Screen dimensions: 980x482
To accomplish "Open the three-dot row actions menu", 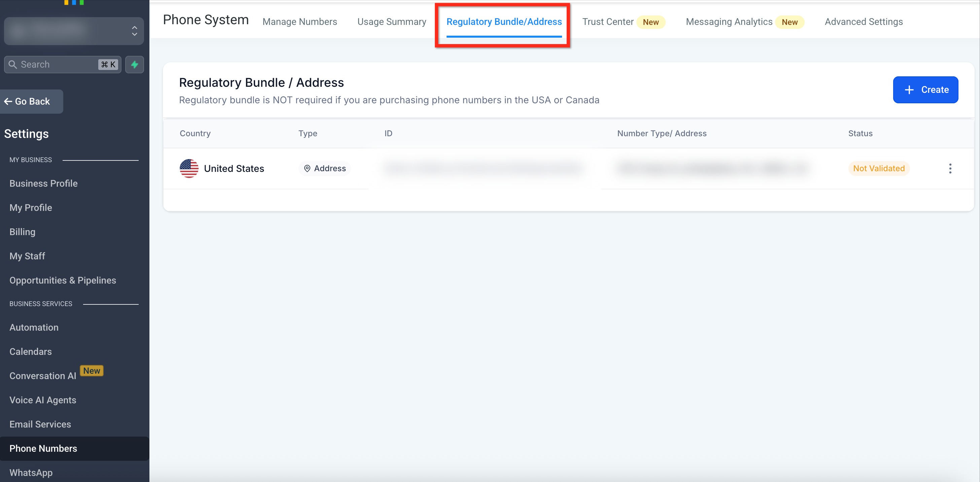I will pyautogui.click(x=950, y=169).
